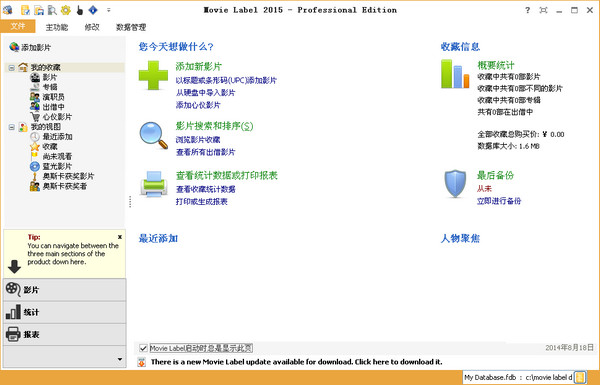Click the Movie Label app icon in title bar

7,10
